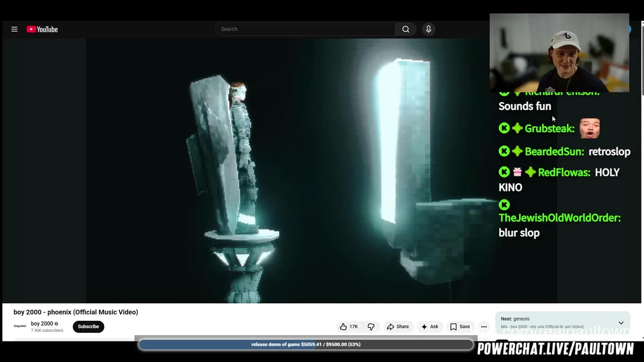Open the Ask AI button
This screenshot has height=362, width=644.
point(430,326)
